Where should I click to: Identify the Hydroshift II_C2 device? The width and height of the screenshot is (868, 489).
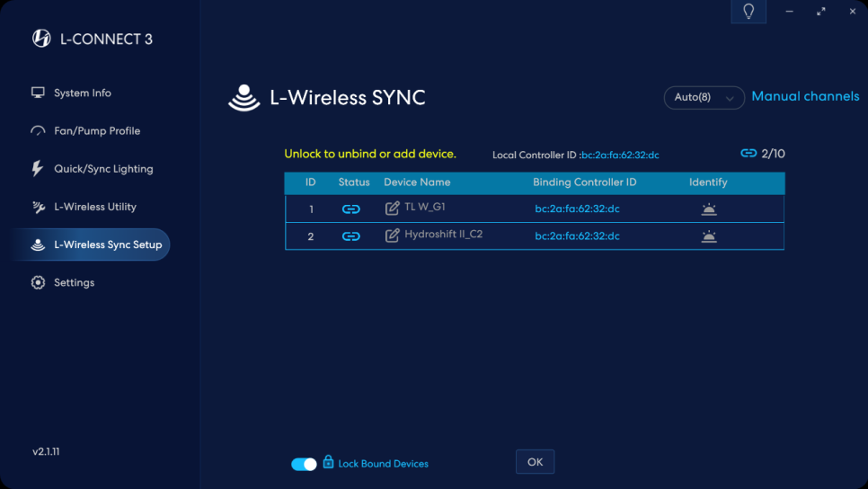point(709,236)
